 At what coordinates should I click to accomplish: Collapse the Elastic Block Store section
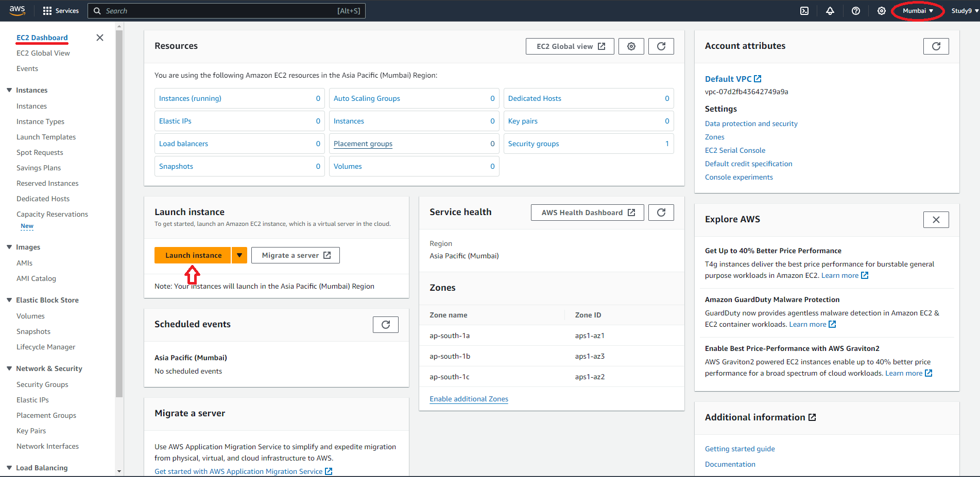pos(9,300)
